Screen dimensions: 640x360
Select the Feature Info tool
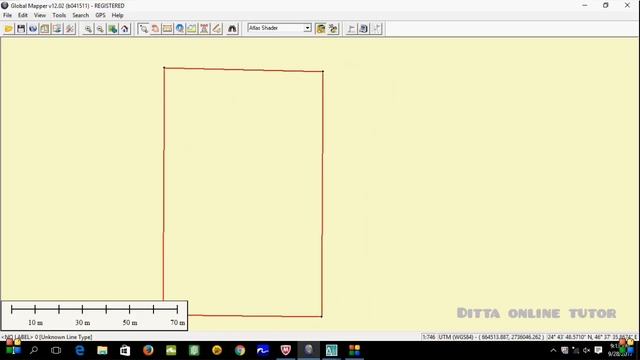click(180, 29)
